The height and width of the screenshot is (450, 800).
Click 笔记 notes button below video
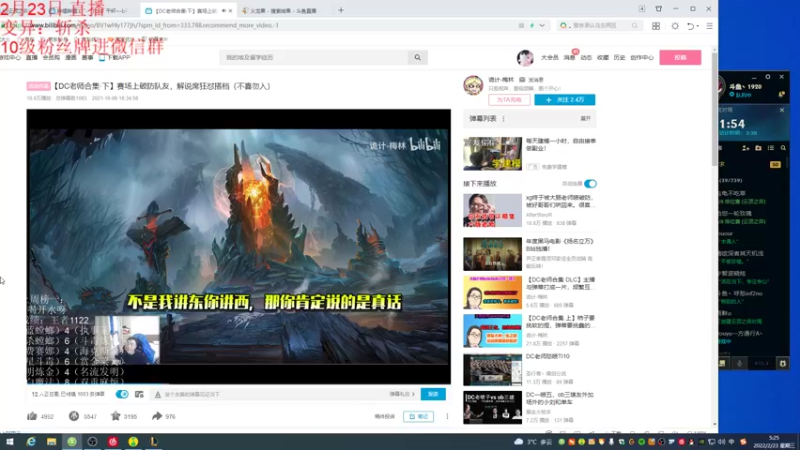coord(418,416)
